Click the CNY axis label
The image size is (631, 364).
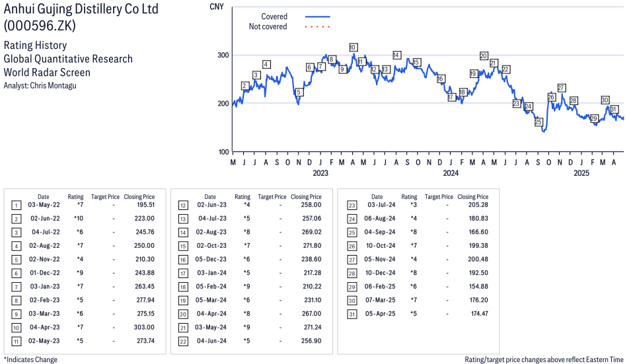click(217, 7)
